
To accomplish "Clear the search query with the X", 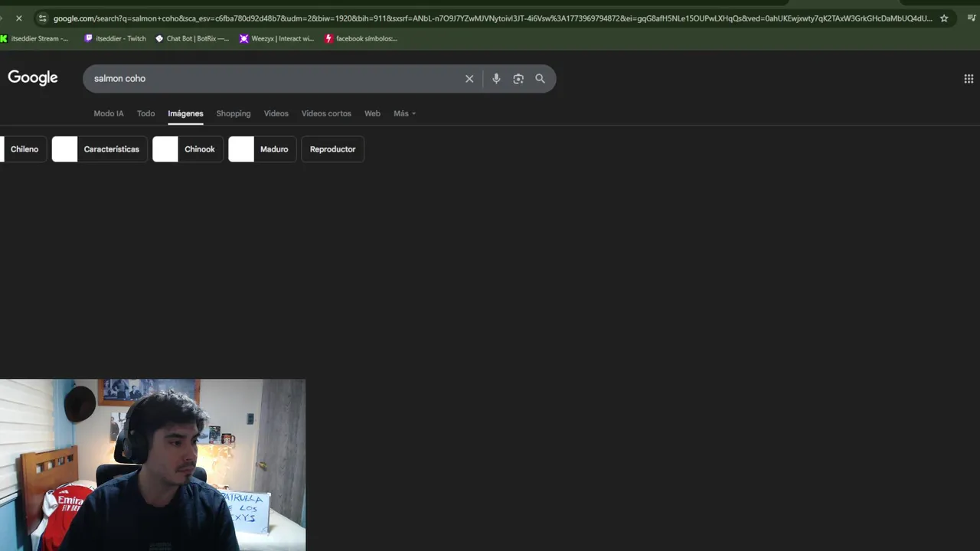I will 469,79.
